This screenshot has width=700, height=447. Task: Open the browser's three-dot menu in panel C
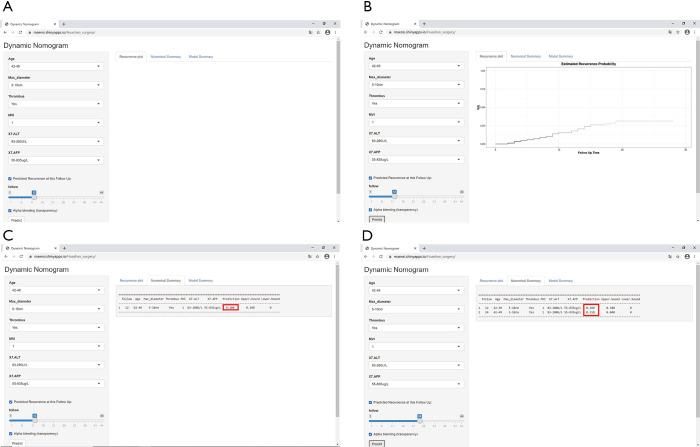click(x=336, y=257)
